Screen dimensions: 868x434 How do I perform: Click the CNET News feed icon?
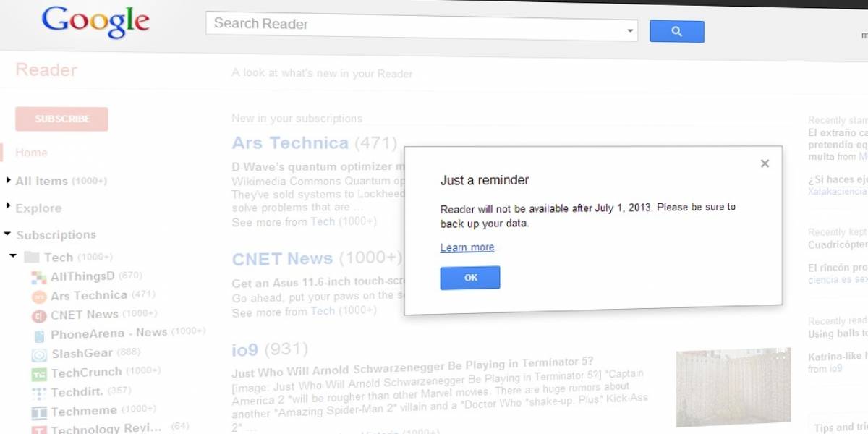[x=39, y=316]
